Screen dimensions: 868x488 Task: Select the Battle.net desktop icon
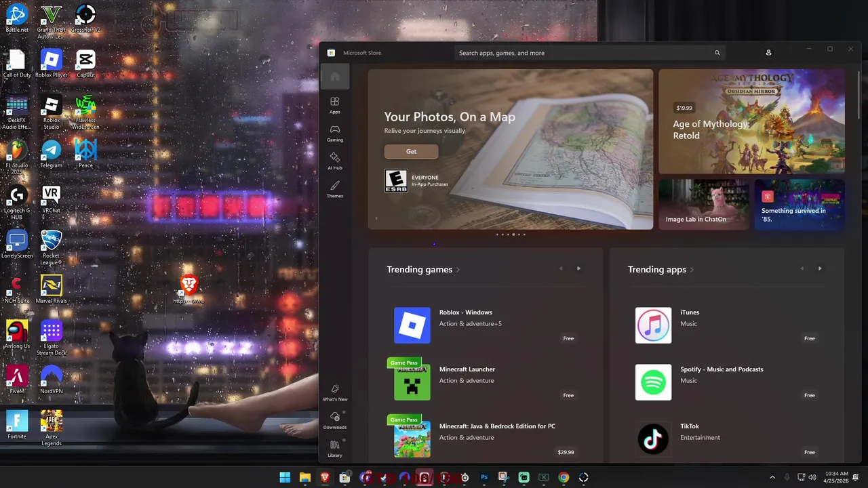[17, 18]
